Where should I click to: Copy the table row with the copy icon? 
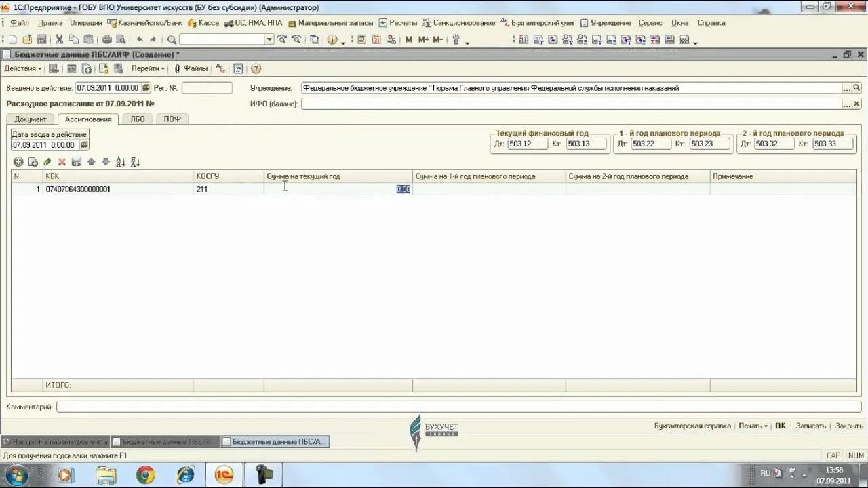pos(33,161)
